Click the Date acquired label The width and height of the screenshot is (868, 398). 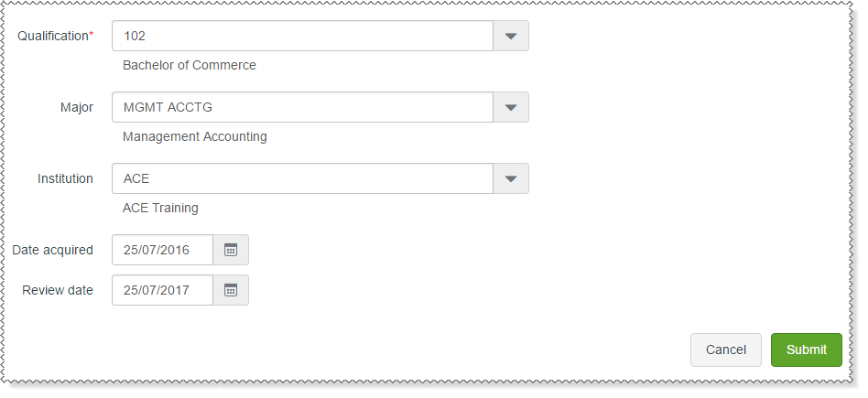(52, 250)
